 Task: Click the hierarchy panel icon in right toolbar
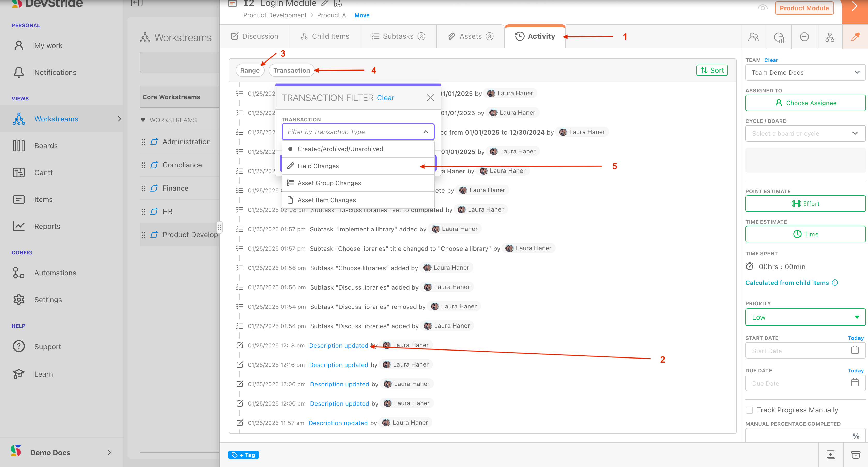829,37
